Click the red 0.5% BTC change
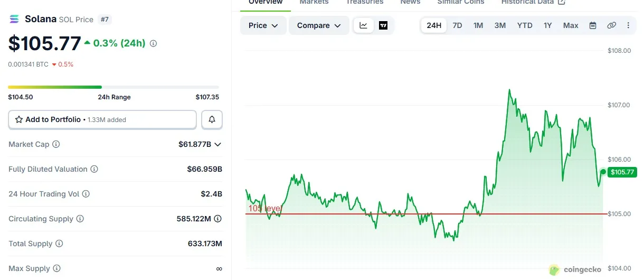This screenshot has width=644, height=280. [63, 64]
